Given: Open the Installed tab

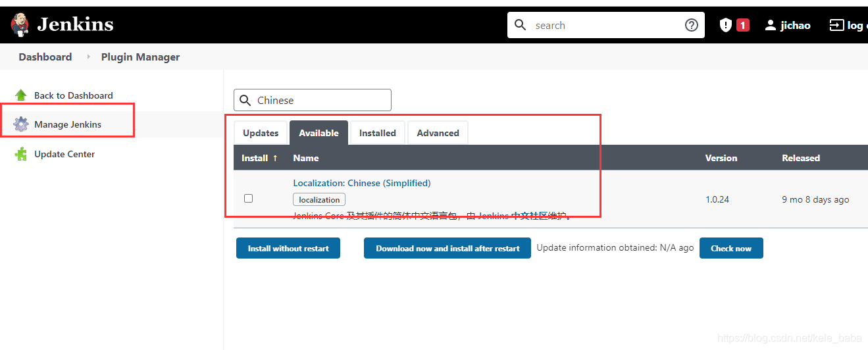Looking at the screenshot, I should click(378, 133).
